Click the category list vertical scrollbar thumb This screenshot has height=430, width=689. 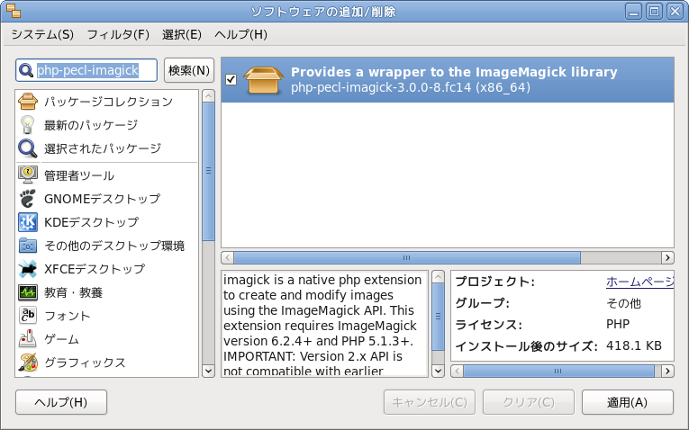click(x=208, y=171)
